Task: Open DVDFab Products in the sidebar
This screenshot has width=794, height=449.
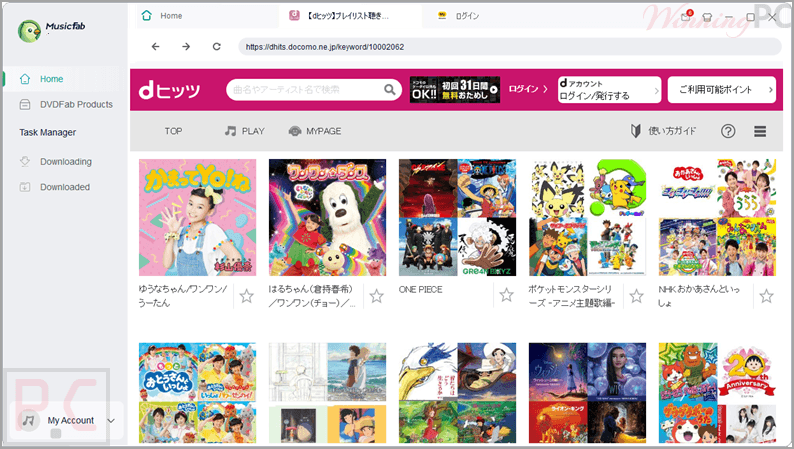Action: 66,104
